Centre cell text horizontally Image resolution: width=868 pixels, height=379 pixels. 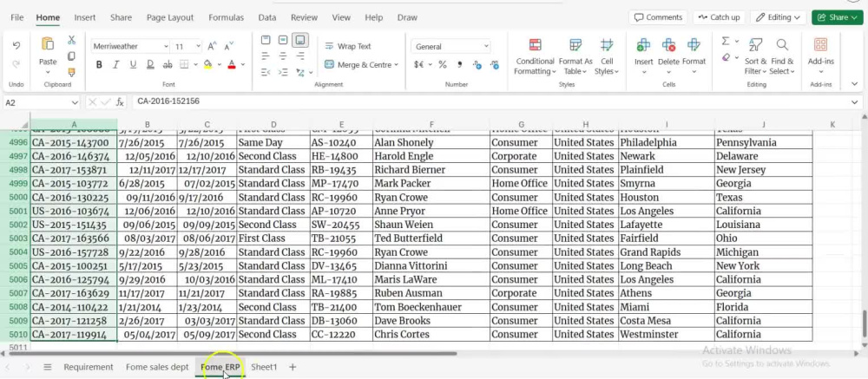(x=283, y=56)
